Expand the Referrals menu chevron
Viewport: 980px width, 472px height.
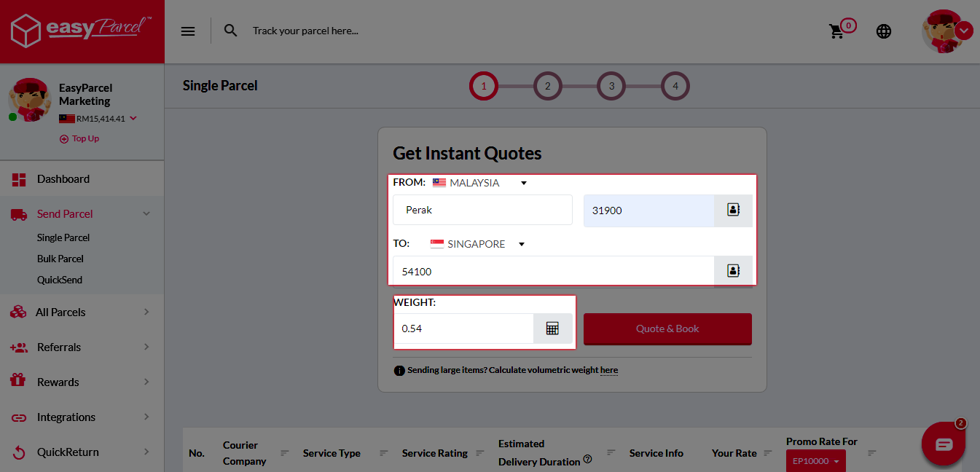[146, 347]
